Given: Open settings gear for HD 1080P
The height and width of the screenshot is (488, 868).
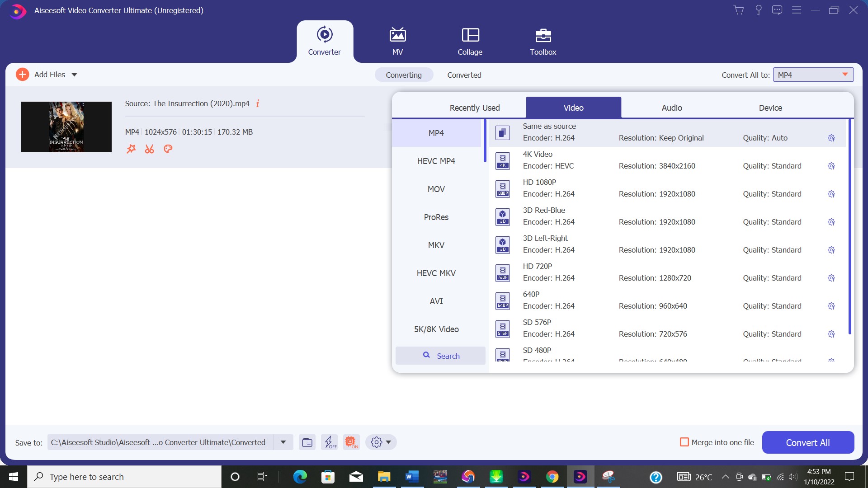Looking at the screenshot, I should pos(831,194).
